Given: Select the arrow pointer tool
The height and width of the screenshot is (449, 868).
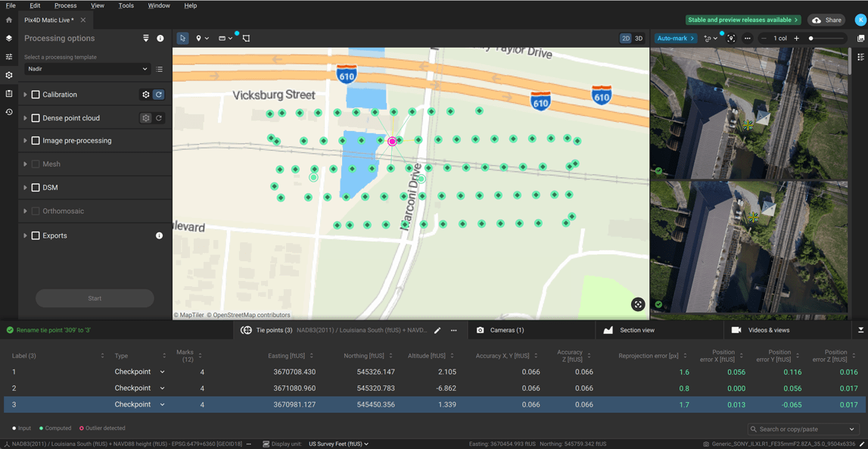Looking at the screenshot, I should point(182,38).
